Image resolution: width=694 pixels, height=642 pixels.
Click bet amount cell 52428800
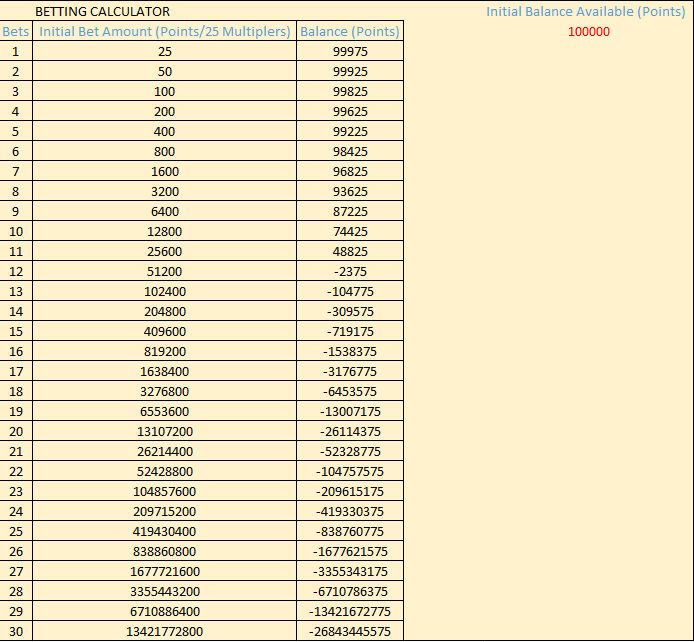[165, 471]
